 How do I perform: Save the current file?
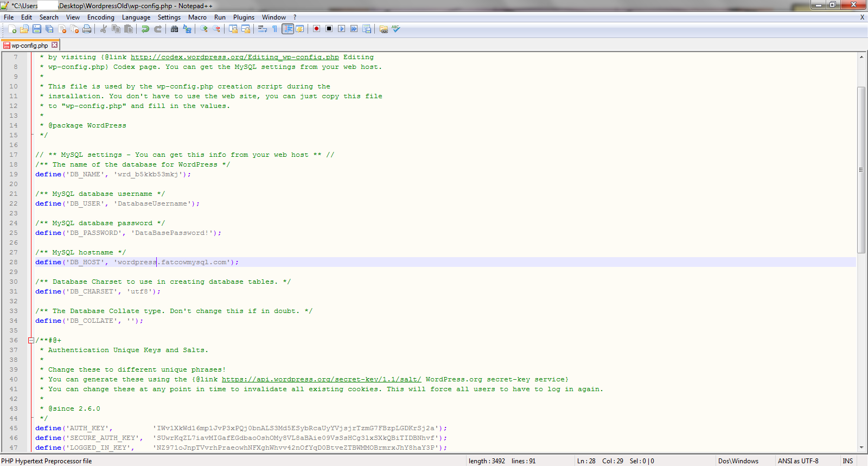[37, 29]
